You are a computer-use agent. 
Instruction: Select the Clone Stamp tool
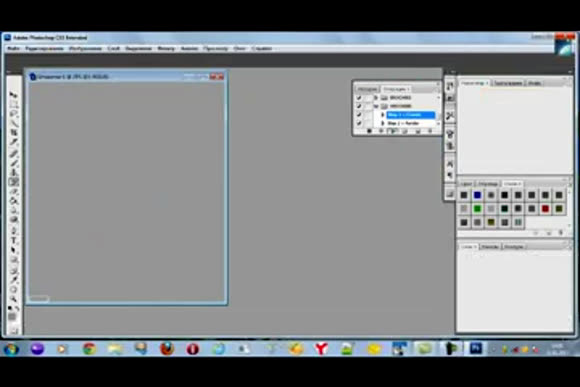point(14,172)
